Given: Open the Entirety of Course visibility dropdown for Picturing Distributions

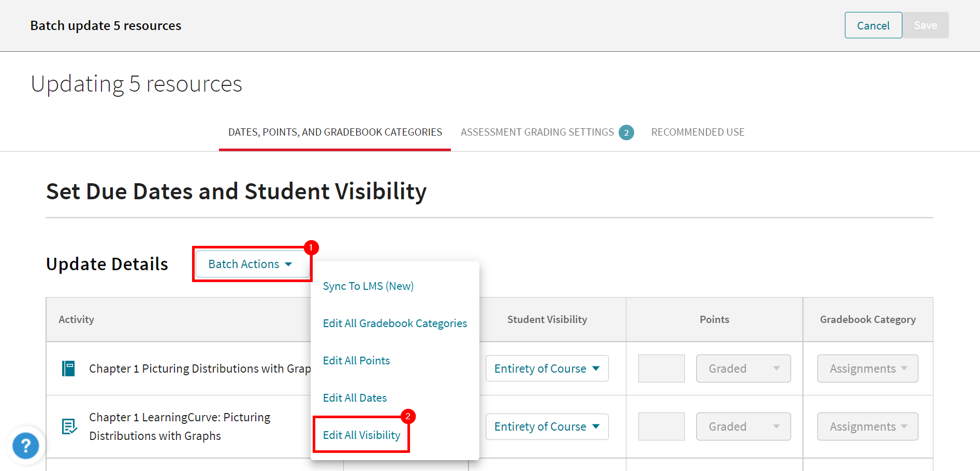Looking at the screenshot, I should [547, 368].
